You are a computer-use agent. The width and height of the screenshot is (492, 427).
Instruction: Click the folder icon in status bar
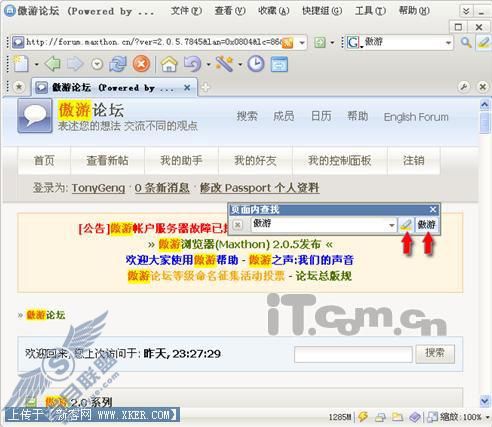pyautogui.click(x=397, y=417)
